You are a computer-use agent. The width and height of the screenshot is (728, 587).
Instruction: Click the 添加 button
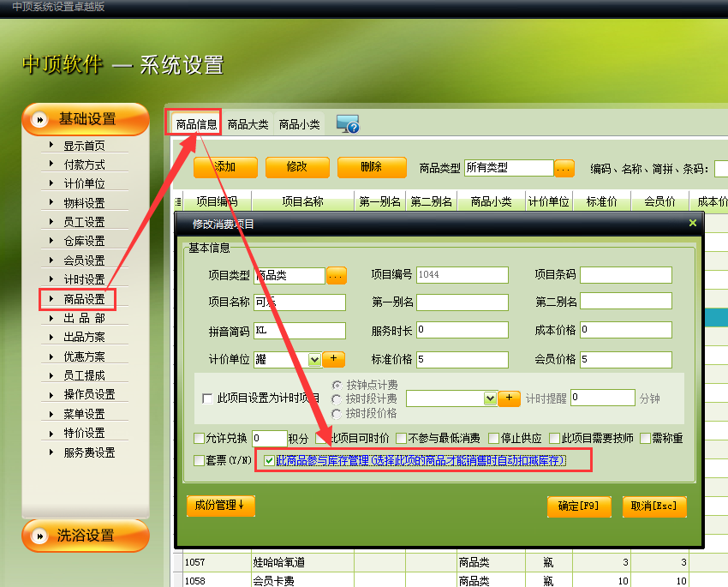click(x=225, y=167)
